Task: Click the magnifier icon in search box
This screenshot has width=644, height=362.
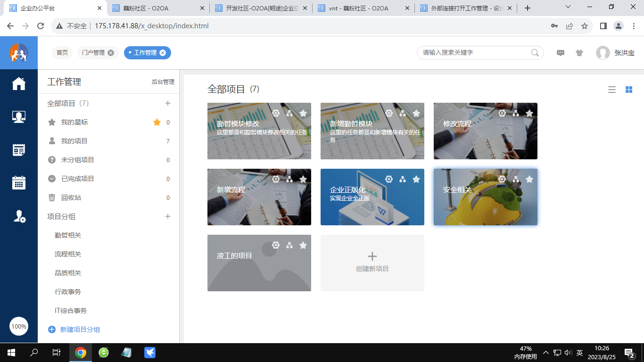Action: coord(535,53)
